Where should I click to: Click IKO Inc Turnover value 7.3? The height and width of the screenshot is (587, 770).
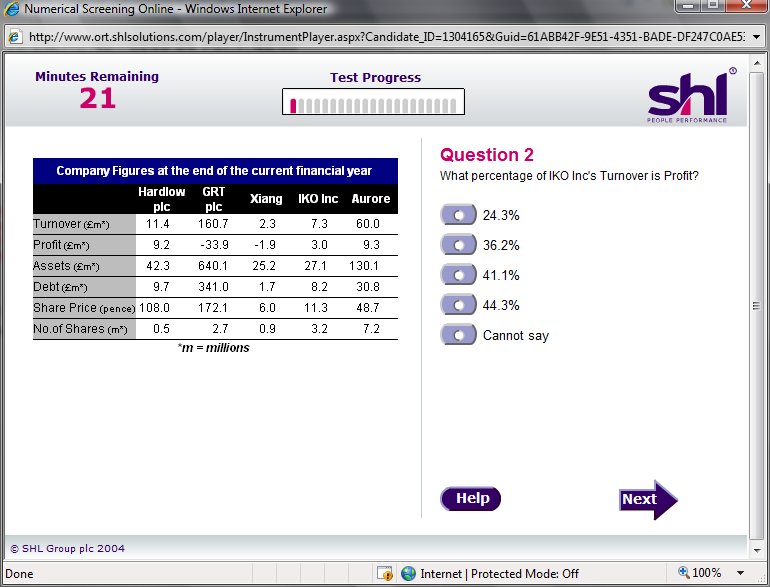click(319, 224)
